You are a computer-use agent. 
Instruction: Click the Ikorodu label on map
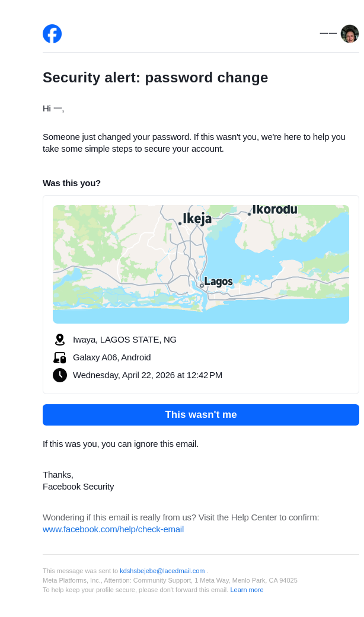tap(274, 210)
